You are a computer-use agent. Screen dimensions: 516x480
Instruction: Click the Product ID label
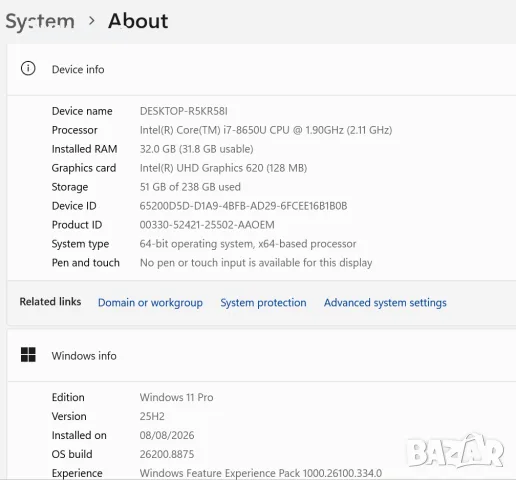tap(77, 225)
